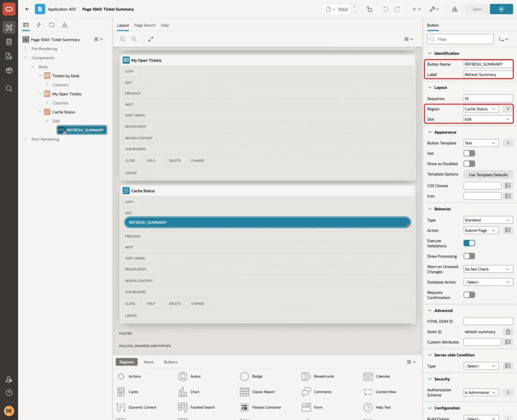Open Shared Components from top toolbar
The image size is (517, 420).
pyautogui.click(x=454, y=9)
